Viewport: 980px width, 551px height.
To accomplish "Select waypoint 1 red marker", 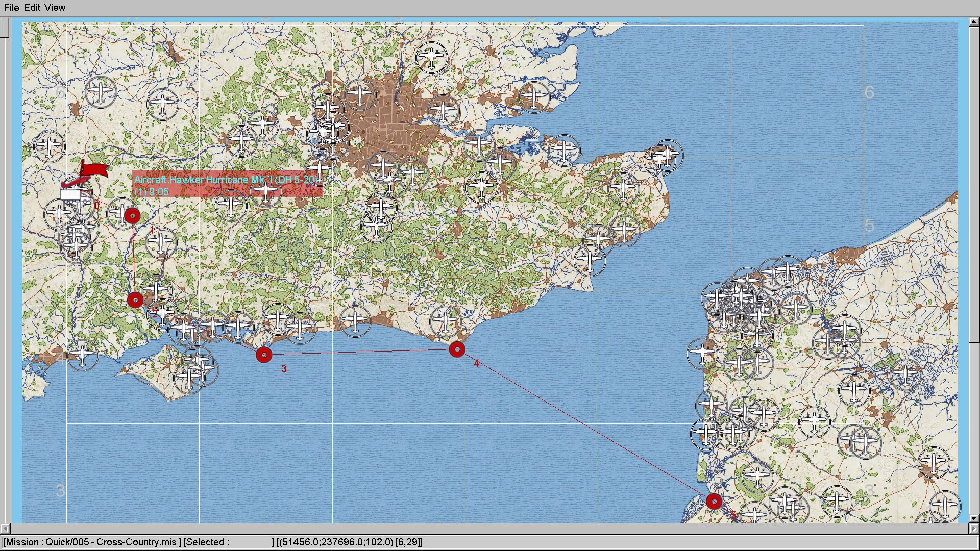I will click(132, 216).
